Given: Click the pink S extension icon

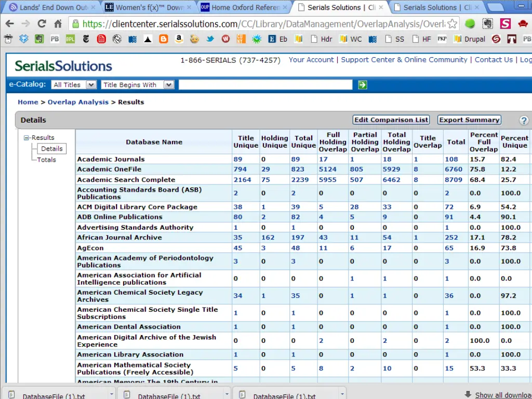Looking at the screenshot, I should (x=505, y=23).
